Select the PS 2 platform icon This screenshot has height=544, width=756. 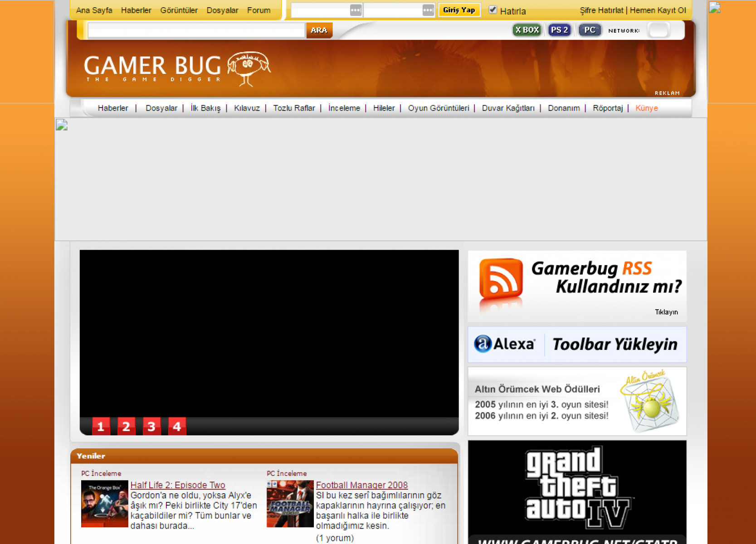coord(559,30)
